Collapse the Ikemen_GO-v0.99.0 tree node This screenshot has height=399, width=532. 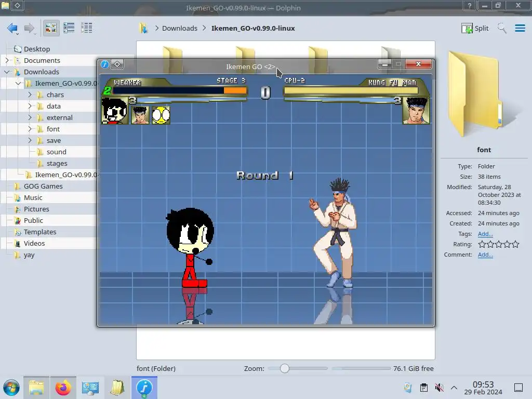(x=18, y=83)
